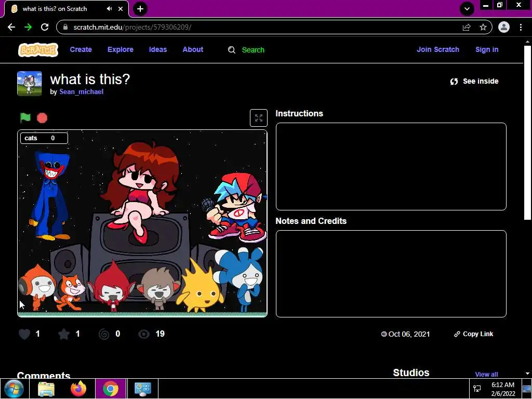Mute the tab audio speaker icon
Screen dimensions: 532x399
point(109,9)
